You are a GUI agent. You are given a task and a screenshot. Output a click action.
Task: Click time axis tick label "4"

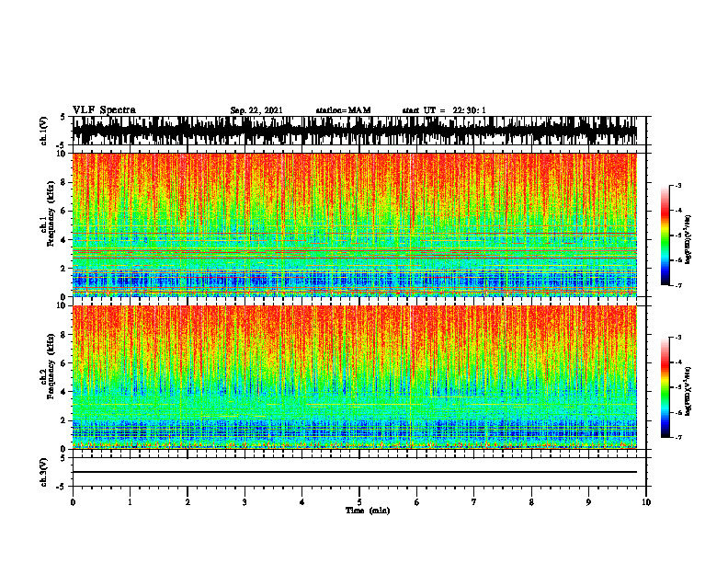coord(302,502)
